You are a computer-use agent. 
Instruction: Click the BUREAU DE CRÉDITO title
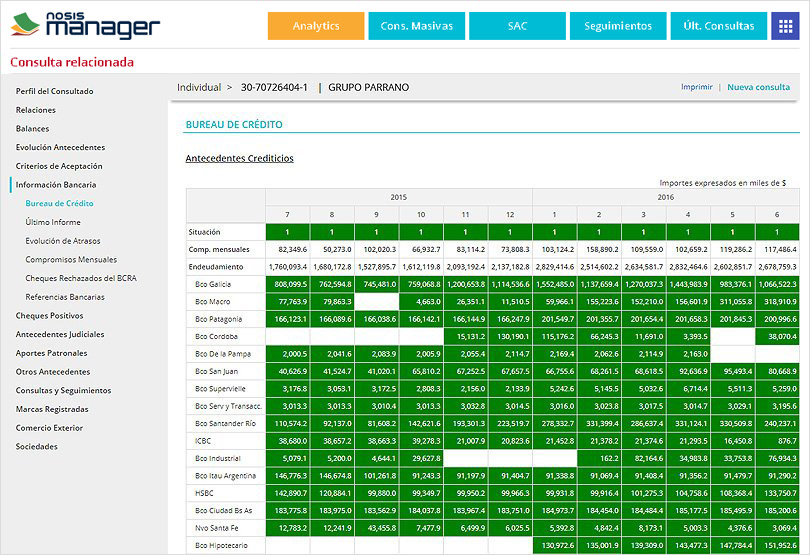click(234, 125)
